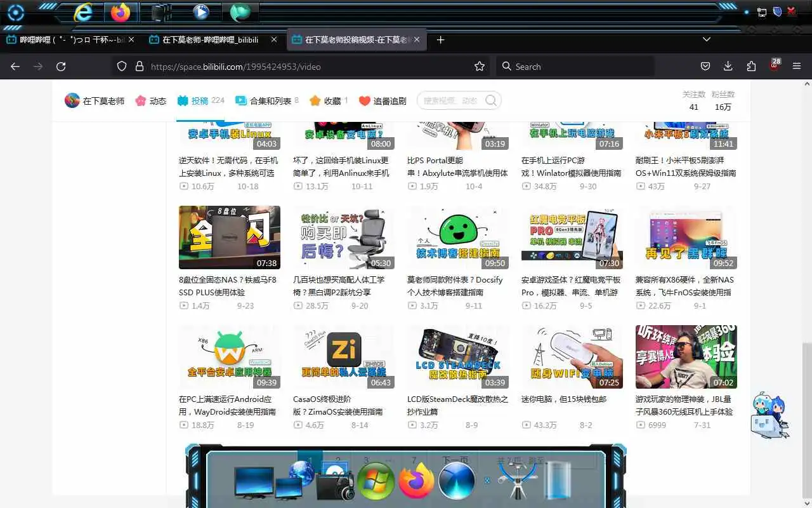The width and height of the screenshot is (812, 508).
Task: Open title link 逆天软件！无需代码，在手机上安装Linux
Action: pyautogui.click(x=228, y=166)
